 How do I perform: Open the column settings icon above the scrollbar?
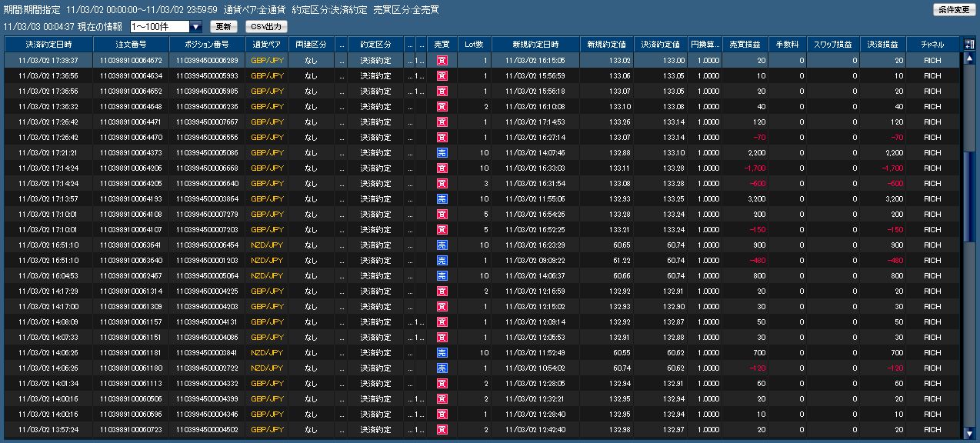point(969,45)
